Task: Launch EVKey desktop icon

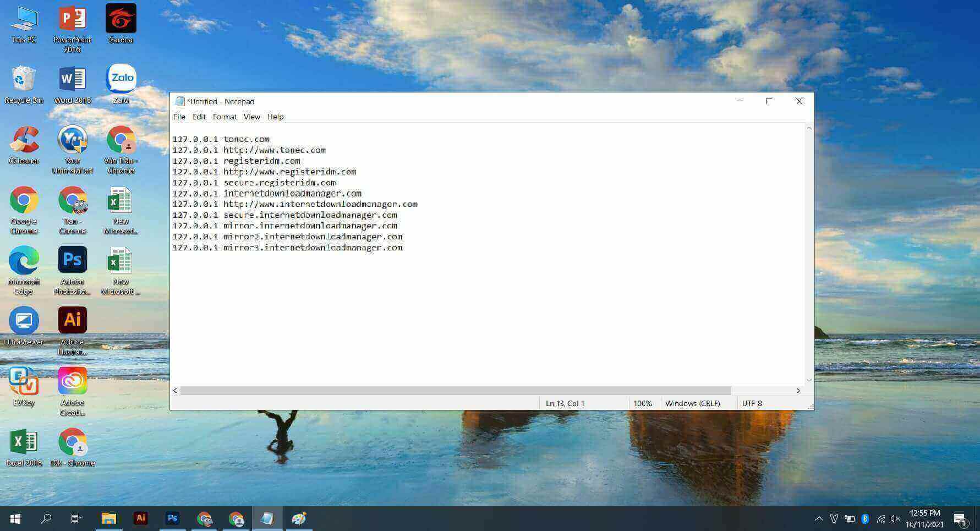Action: pos(24,387)
